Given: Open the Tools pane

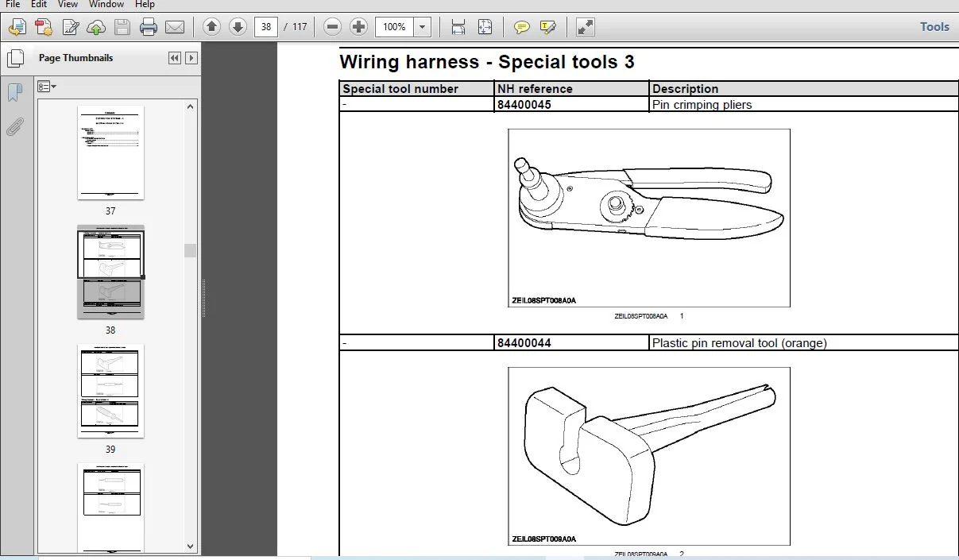Looking at the screenshot, I should [934, 27].
